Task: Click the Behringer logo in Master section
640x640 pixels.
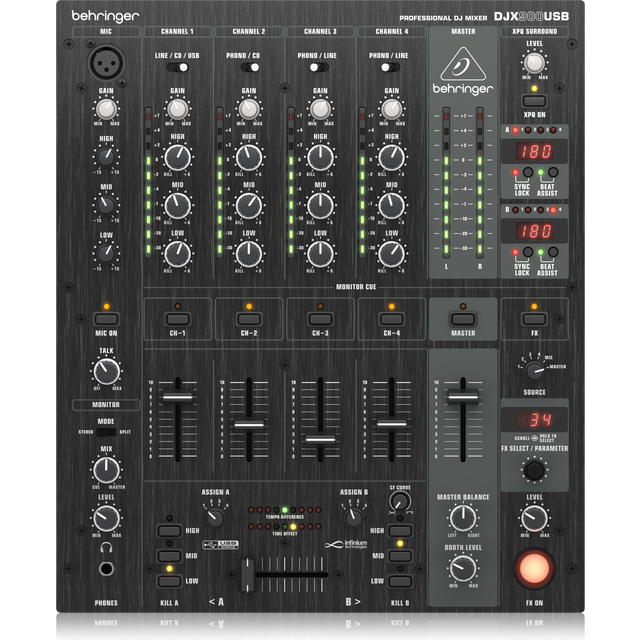Action: pyautogui.click(x=463, y=71)
